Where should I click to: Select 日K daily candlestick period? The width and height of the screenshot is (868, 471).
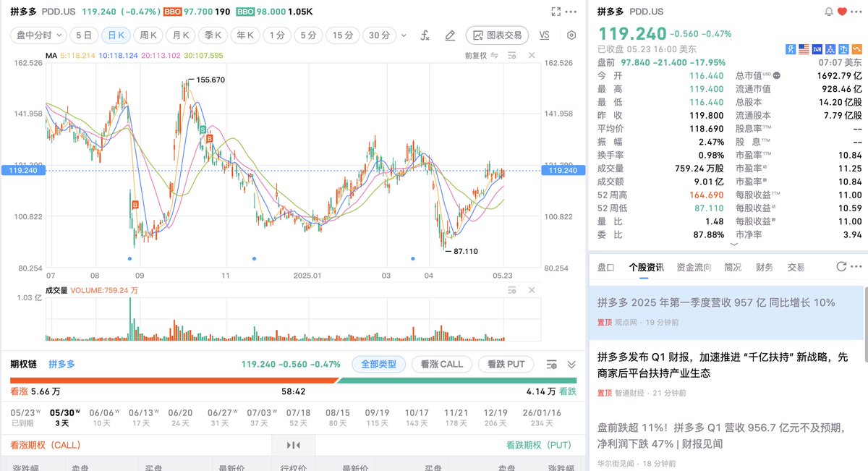(116, 35)
